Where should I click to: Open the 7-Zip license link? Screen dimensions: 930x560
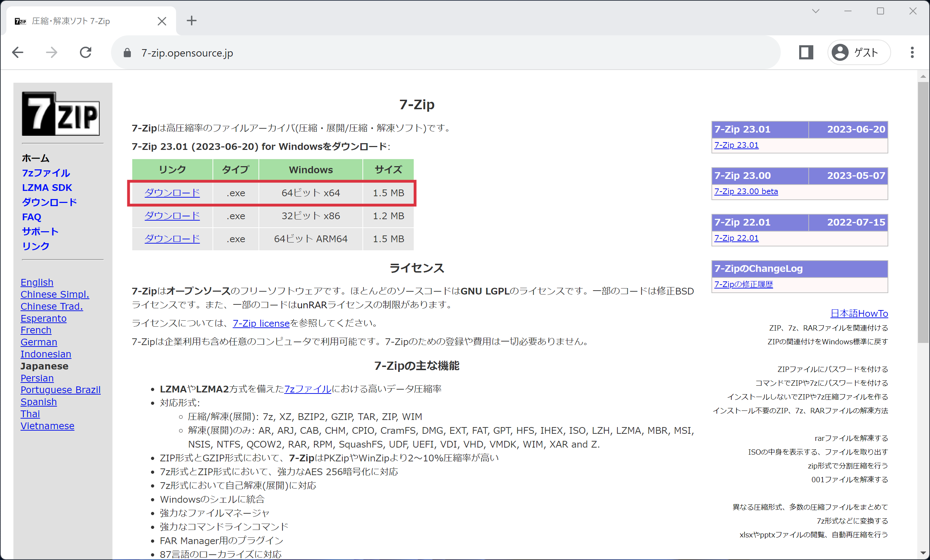click(261, 323)
